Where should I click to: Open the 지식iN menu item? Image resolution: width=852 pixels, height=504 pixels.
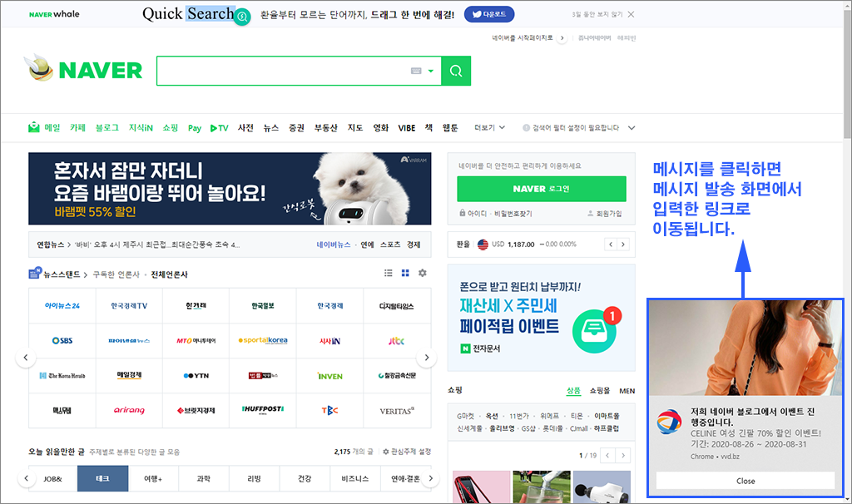(141, 127)
